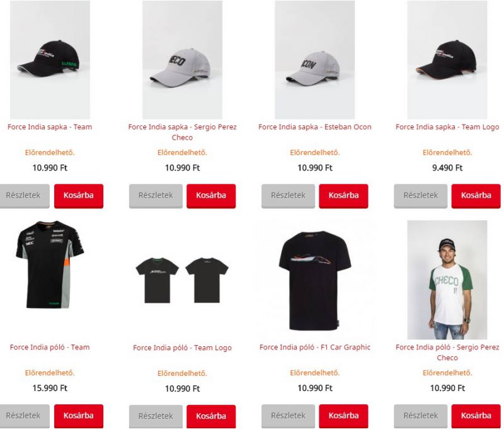View Részletek for the Force India Team cap

pyautogui.click(x=24, y=196)
